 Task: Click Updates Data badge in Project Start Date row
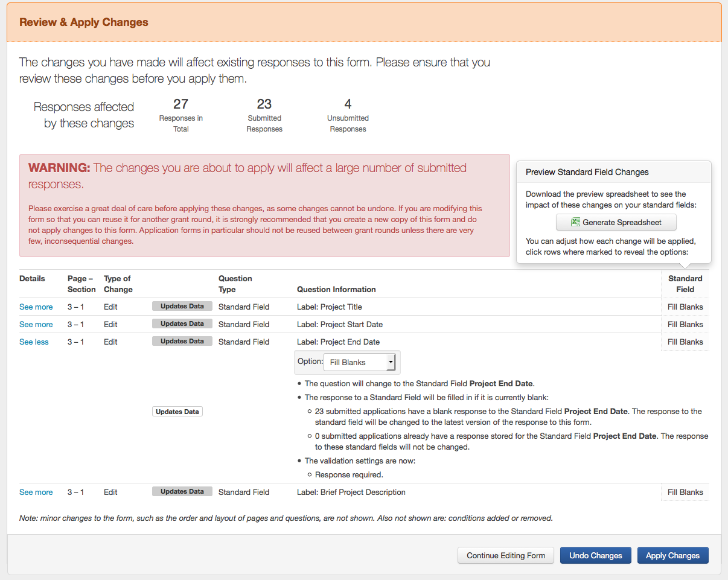click(x=182, y=323)
